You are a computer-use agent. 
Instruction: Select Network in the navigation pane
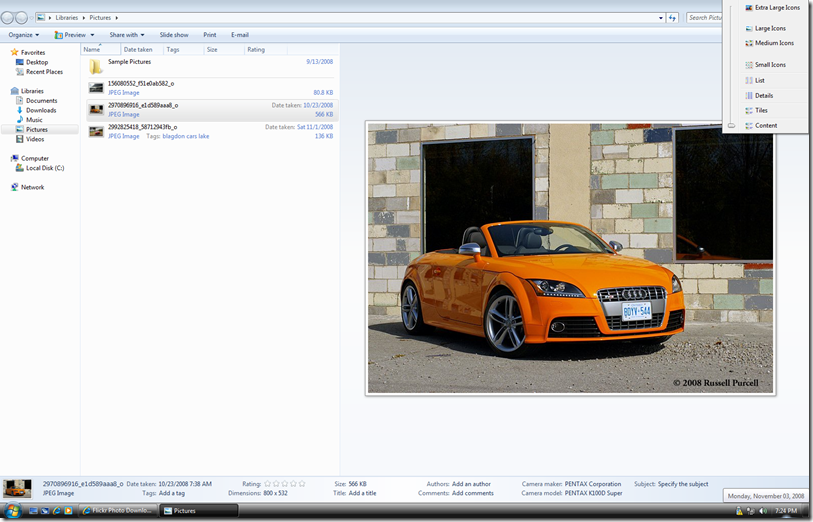point(27,187)
